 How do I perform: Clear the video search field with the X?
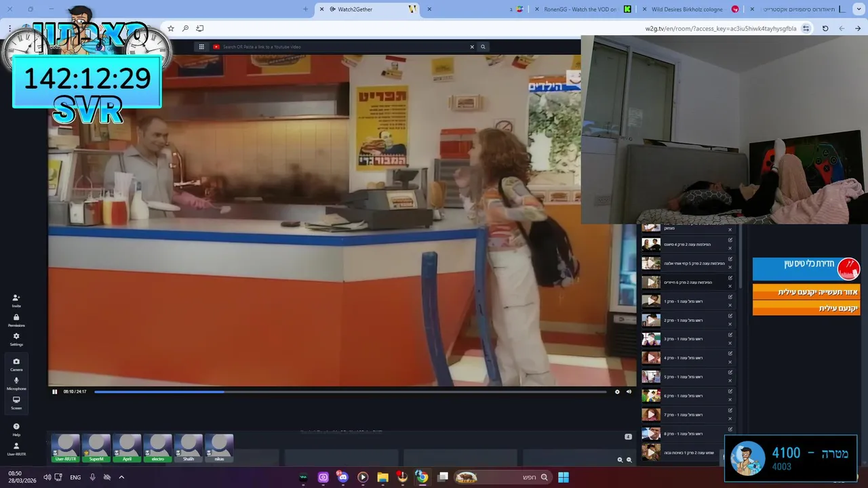[472, 47]
